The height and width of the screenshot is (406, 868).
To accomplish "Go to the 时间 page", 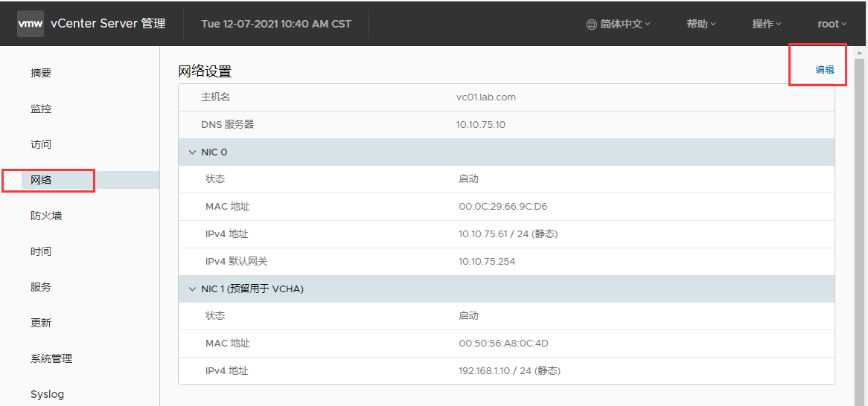I will click(41, 251).
